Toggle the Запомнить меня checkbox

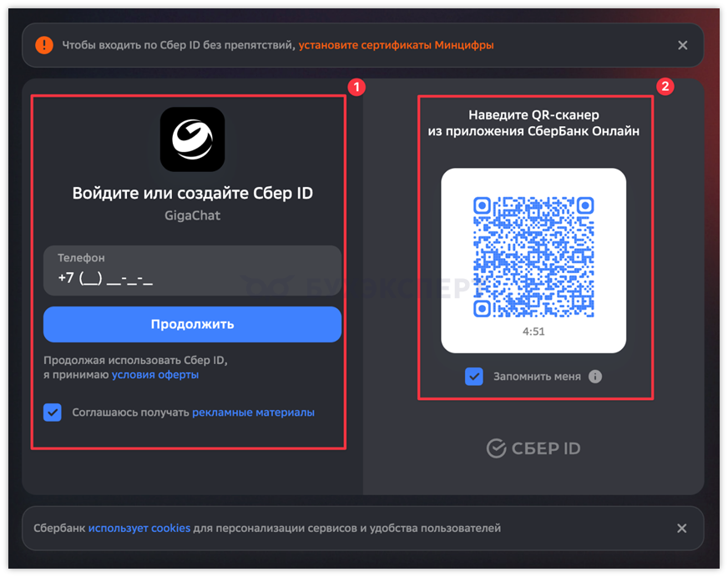point(474,377)
